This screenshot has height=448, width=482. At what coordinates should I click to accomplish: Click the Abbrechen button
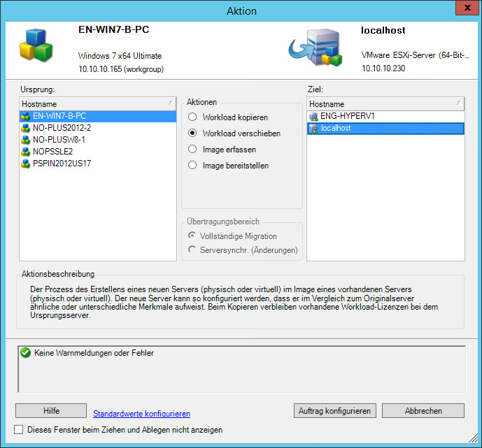423,410
